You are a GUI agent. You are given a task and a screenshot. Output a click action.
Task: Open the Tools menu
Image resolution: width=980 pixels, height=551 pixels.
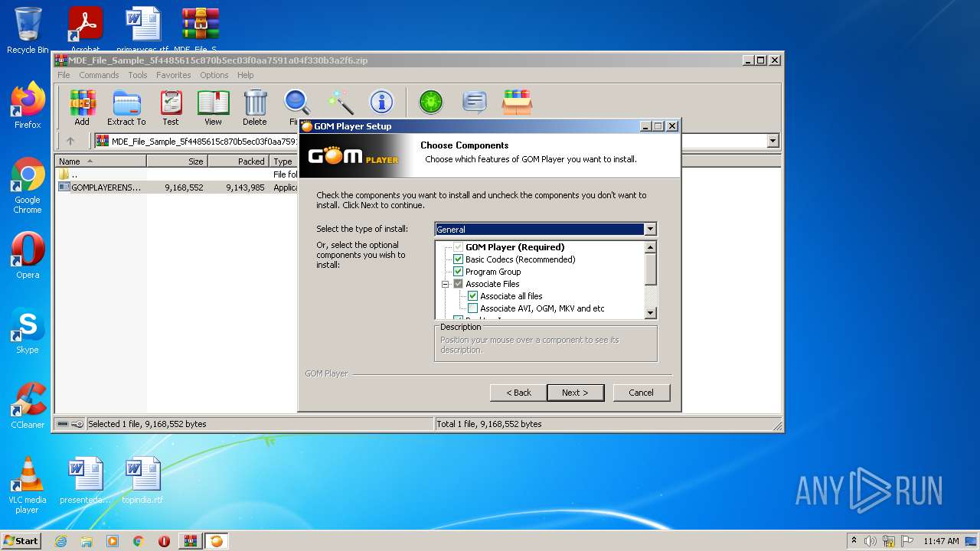[x=138, y=75]
